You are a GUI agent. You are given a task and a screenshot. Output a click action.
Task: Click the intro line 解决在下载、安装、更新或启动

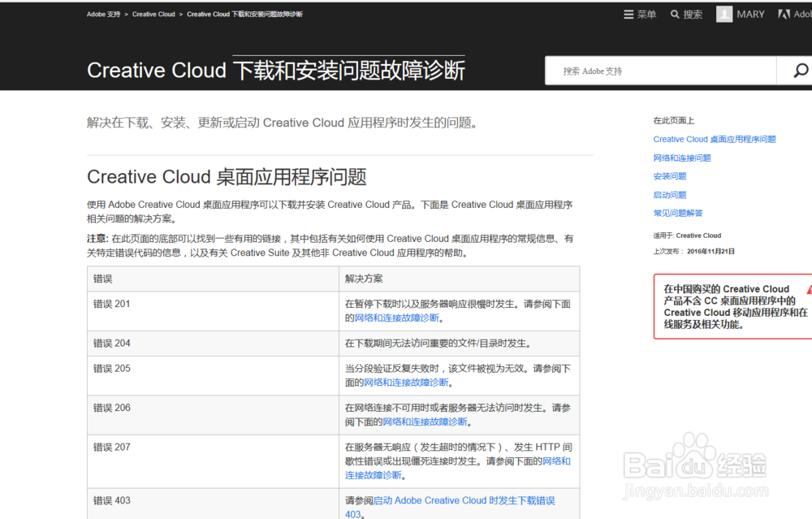[283, 123]
